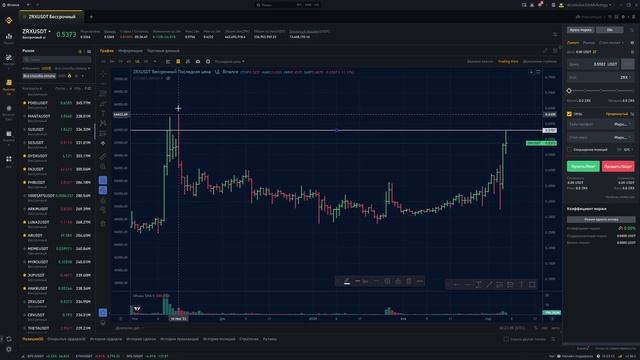The width and height of the screenshot is (640, 360).
Task: Toggle the favorite star for JUPUSDT
Action: point(24,275)
